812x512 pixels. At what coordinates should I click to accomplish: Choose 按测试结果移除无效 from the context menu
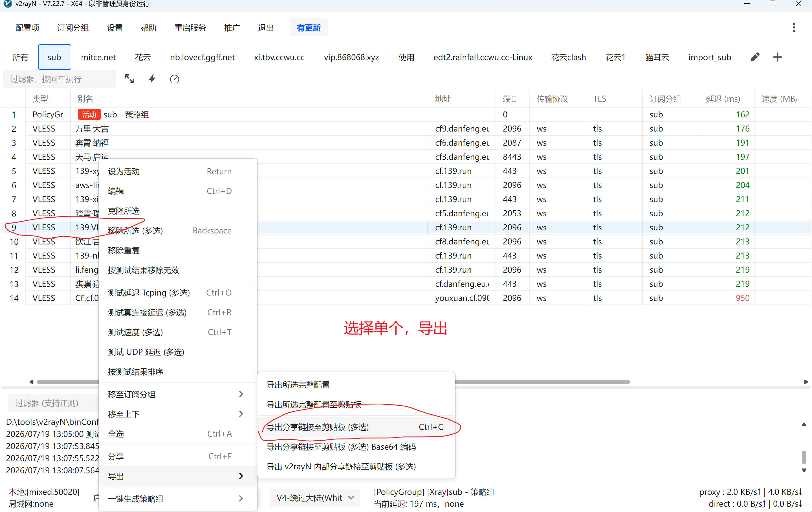(178, 270)
